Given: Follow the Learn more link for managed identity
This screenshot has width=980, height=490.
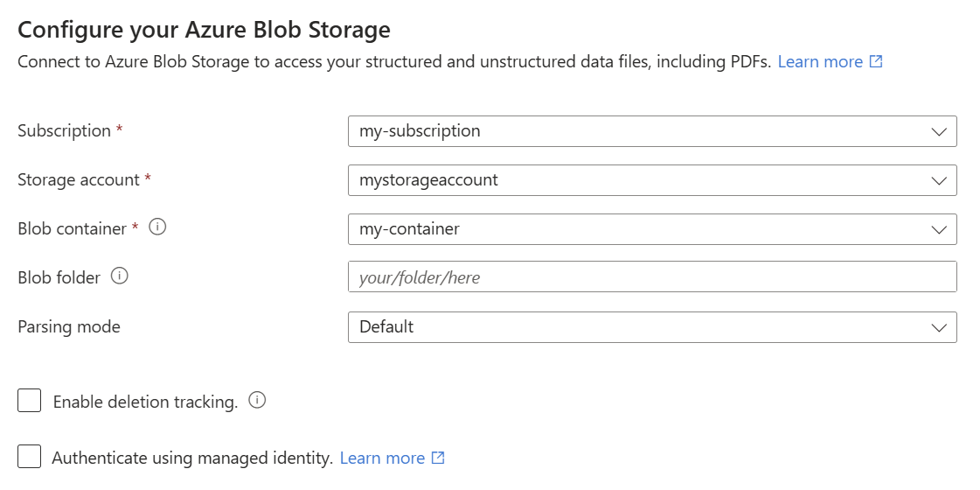Looking at the screenshot, I should (382, 458).
